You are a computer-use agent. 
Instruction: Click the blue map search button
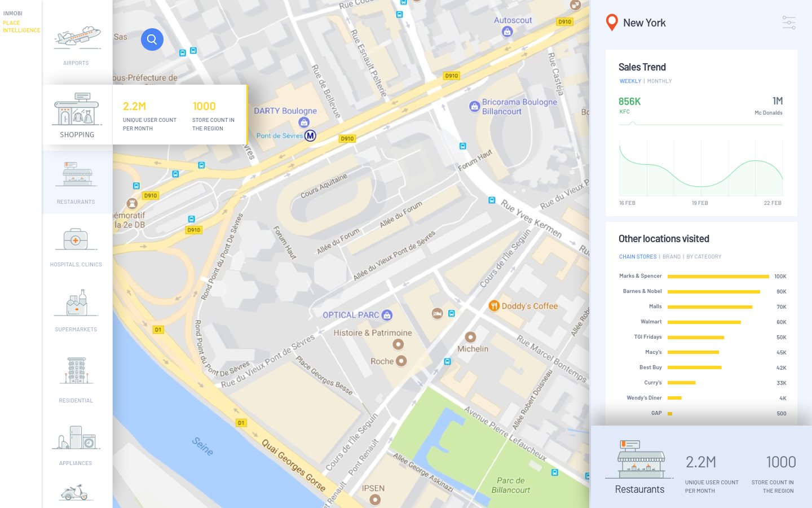click(152, 40)
